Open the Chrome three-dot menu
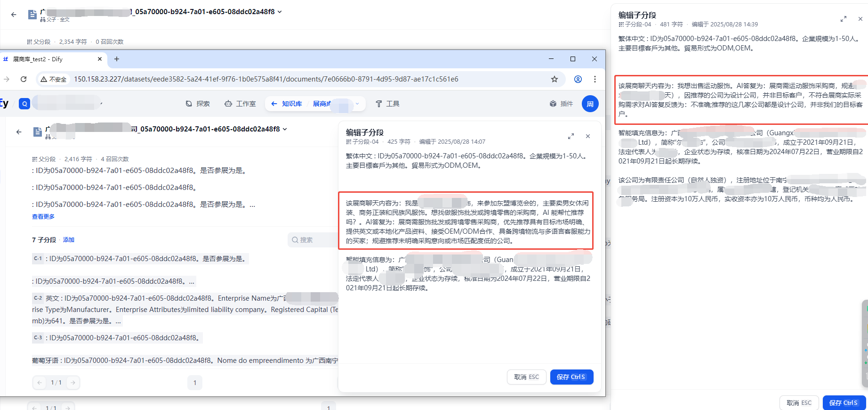This screenshot has width=868, height=410. 595,79
